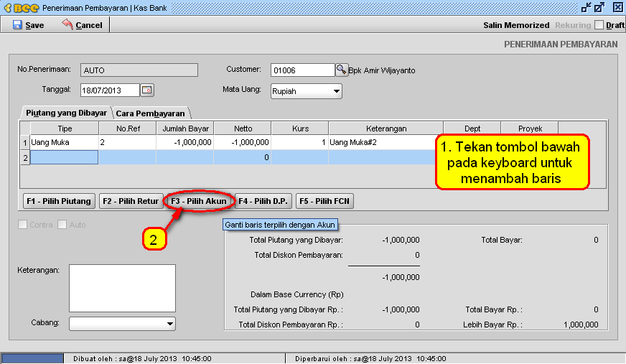Click the Bee logo in title bar
626x364 pixels.
click(22, 8)
